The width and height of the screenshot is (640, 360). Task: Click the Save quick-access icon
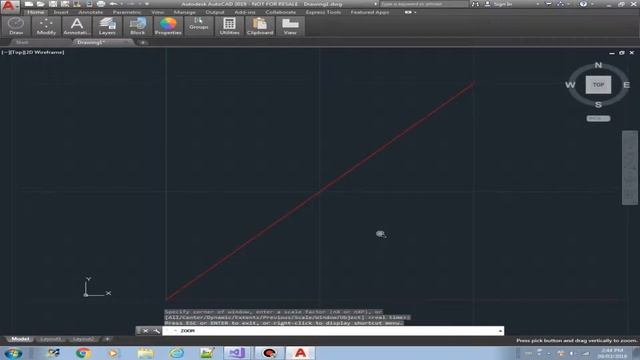pos(53,4)
